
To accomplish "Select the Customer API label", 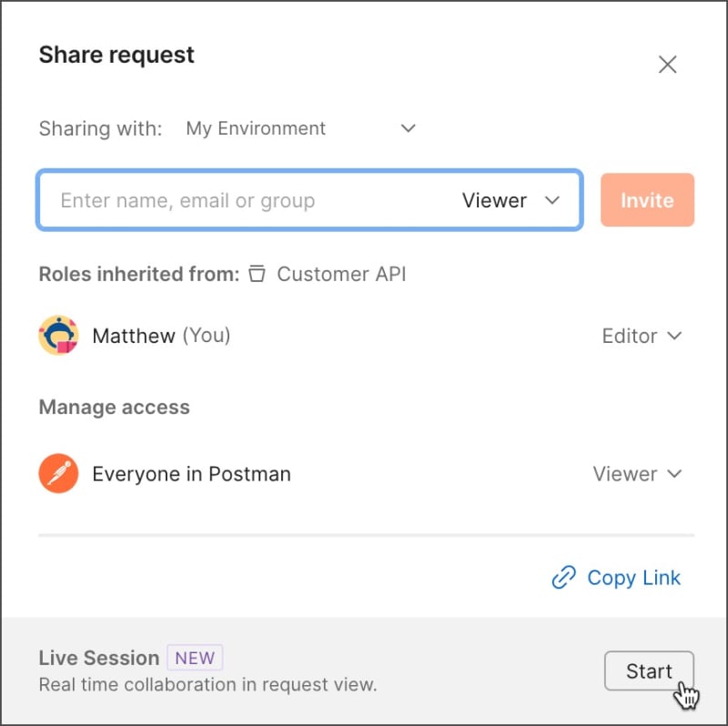I will point(341,273).
